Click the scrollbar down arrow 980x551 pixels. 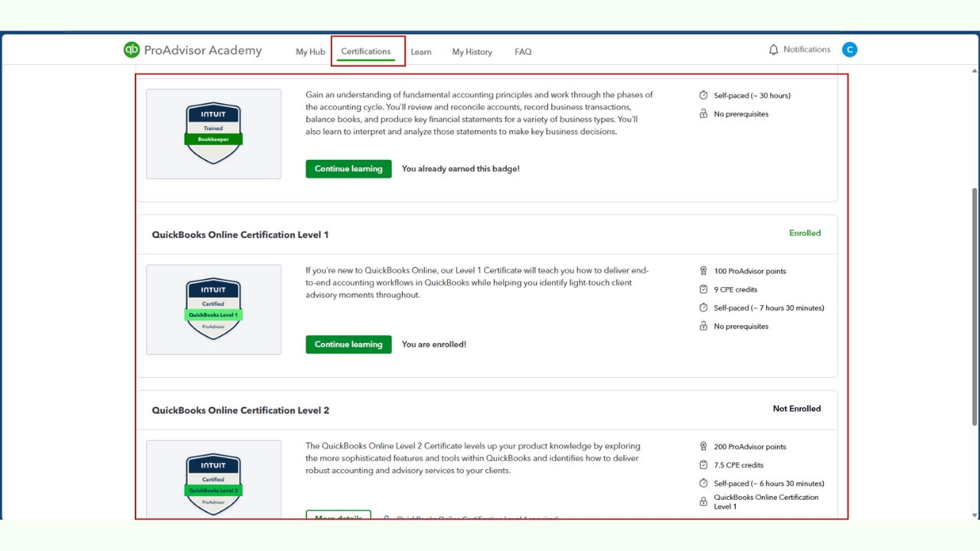tap(974, 515)
